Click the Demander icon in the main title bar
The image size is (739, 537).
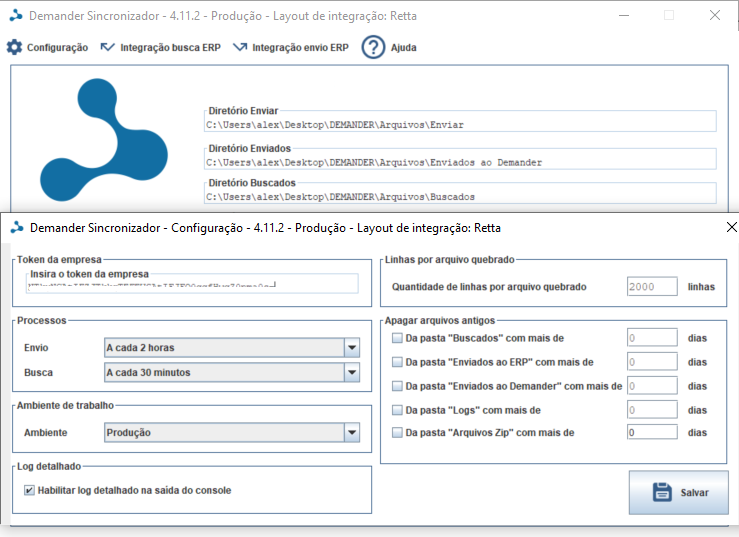(x=16, y=16)
